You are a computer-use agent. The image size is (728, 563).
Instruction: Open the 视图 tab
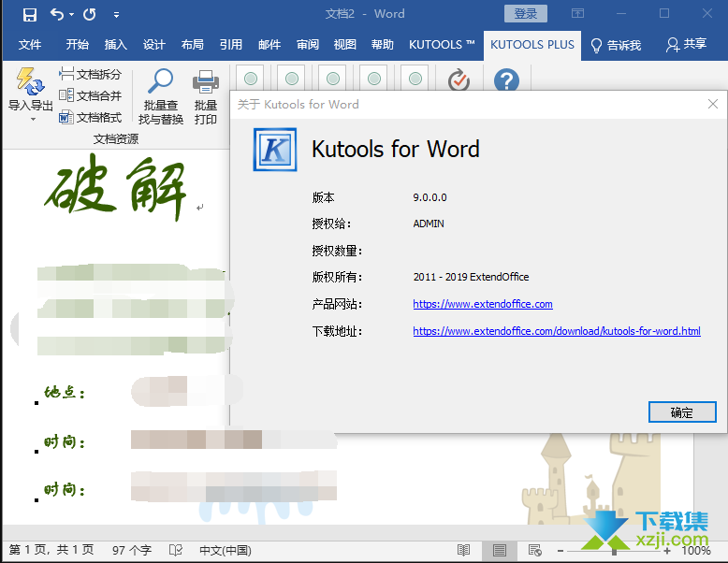pyautogui.click(x=345, y=45)
